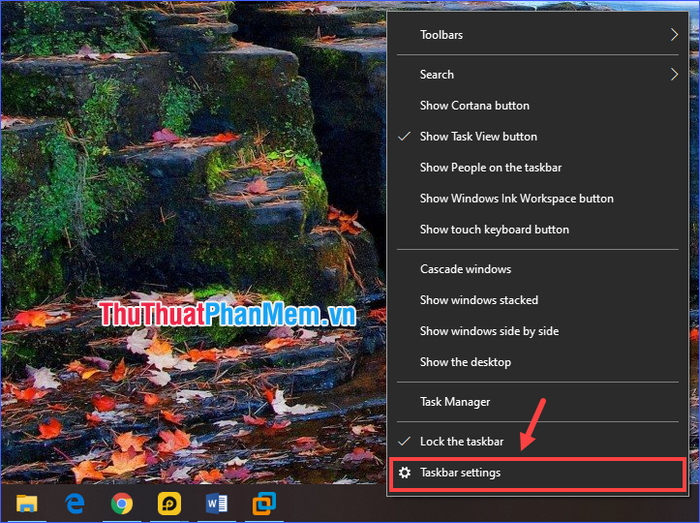The image size is (700, 523).
Task: Open File Explorer from the taskbar
Action: (27, 504)
